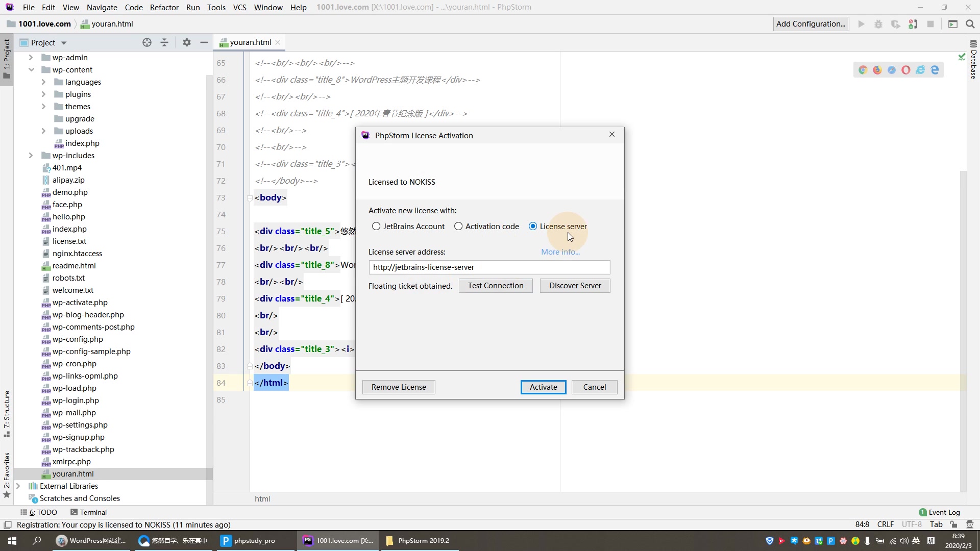Expand the uploads folder
The image size is (980, 551).
tap(43, 131)
